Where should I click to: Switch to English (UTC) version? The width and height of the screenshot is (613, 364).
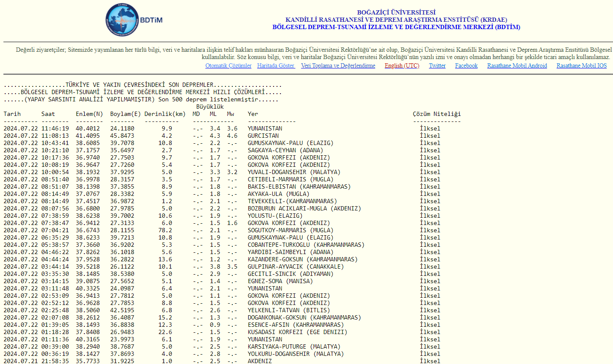pyautogui.click(x=402, y=65)
